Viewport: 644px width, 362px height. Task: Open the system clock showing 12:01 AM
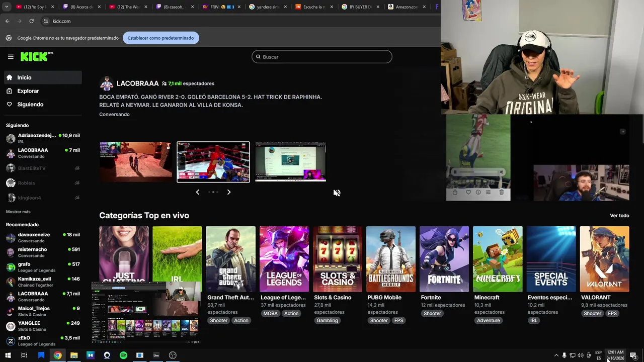[615, 355]
